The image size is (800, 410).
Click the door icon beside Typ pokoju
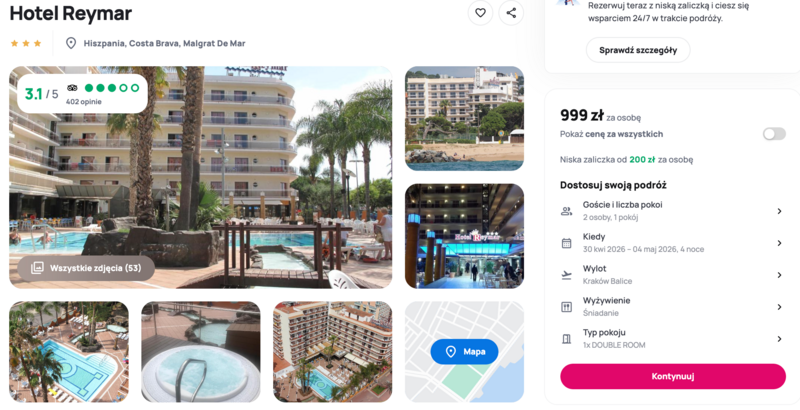pyautogui.click(x=566, y=339)
